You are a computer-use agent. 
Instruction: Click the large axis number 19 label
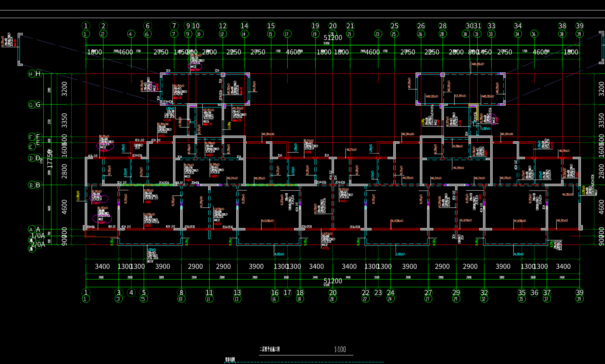click(x=315, y=26)
